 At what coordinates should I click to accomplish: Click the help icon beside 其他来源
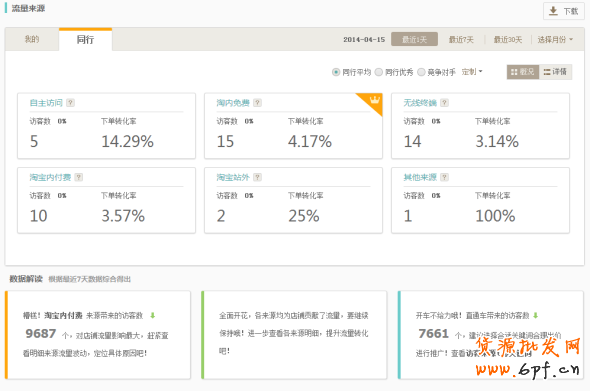point(444,177)
